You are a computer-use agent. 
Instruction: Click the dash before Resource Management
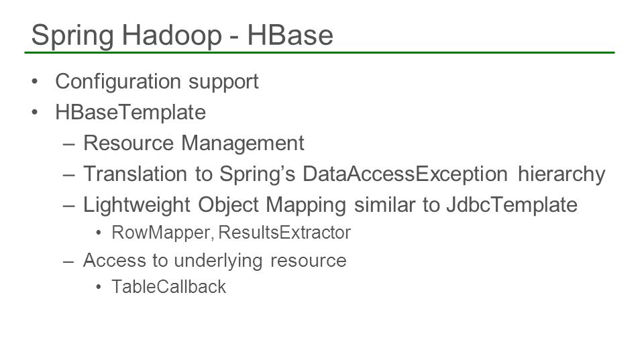coord(69,145)
